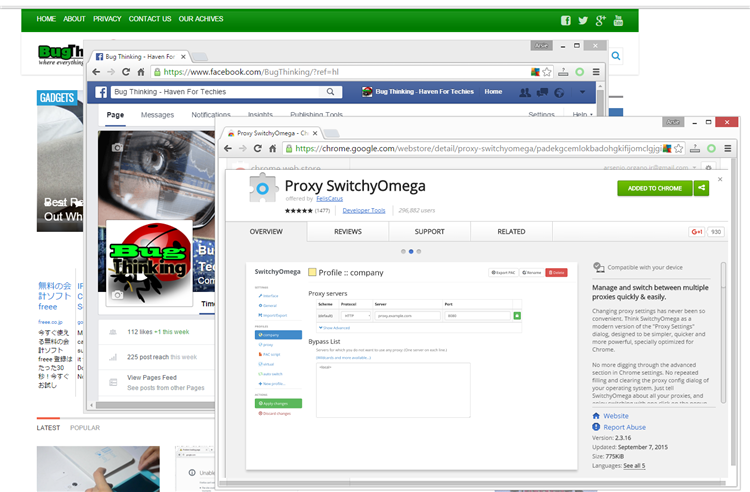Select second carousel dot of screenshots
This screenshot has width=750, height=492.
point(411,251)
